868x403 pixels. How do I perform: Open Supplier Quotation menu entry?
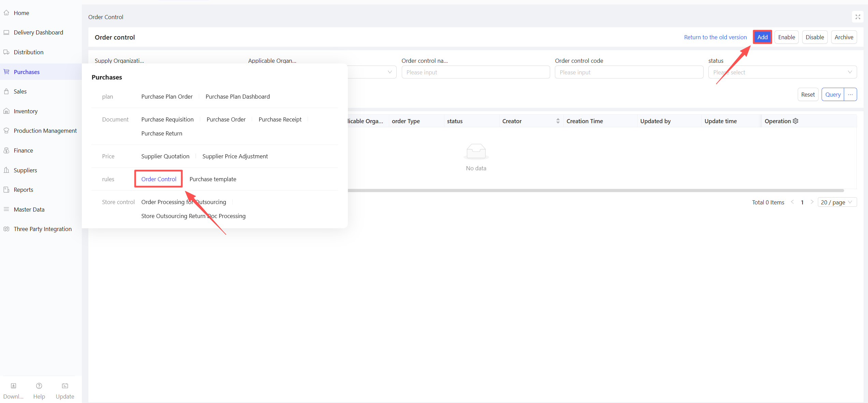(165, 156)
